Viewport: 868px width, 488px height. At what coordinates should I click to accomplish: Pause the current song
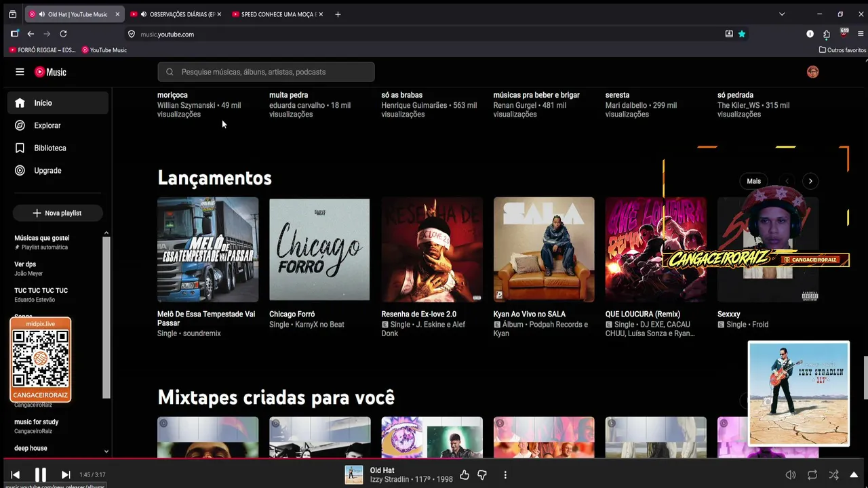[41, 475]
